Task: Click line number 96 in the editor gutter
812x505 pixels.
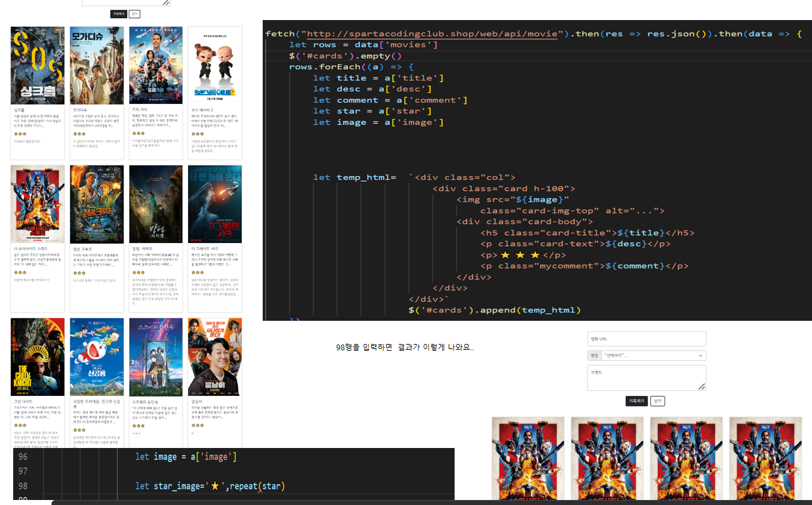Action: click(x=23, y=457)
